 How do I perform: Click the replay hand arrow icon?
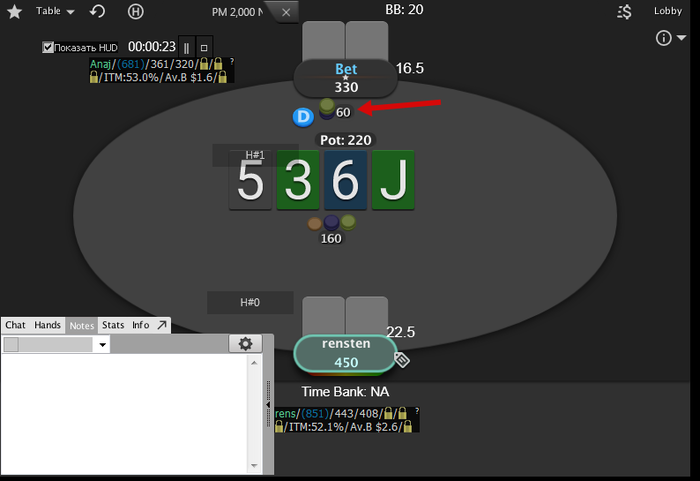coord(97,11)
